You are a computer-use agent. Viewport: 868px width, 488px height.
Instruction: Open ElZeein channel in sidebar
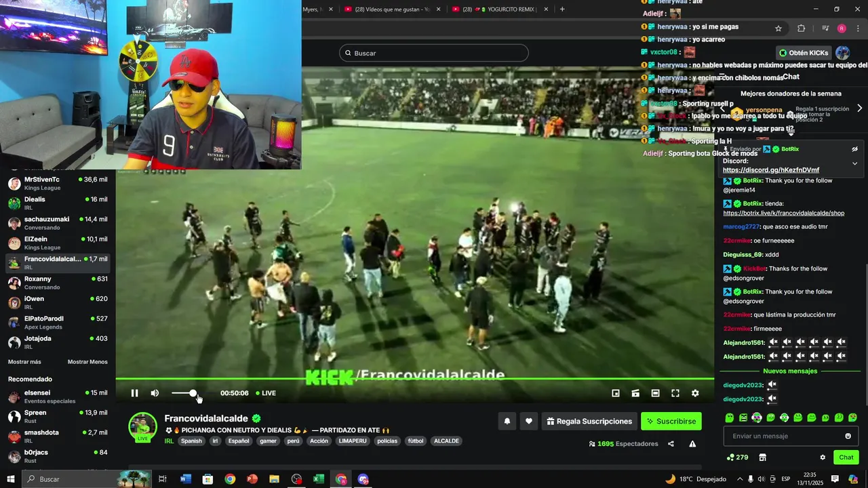coord(58,243)
